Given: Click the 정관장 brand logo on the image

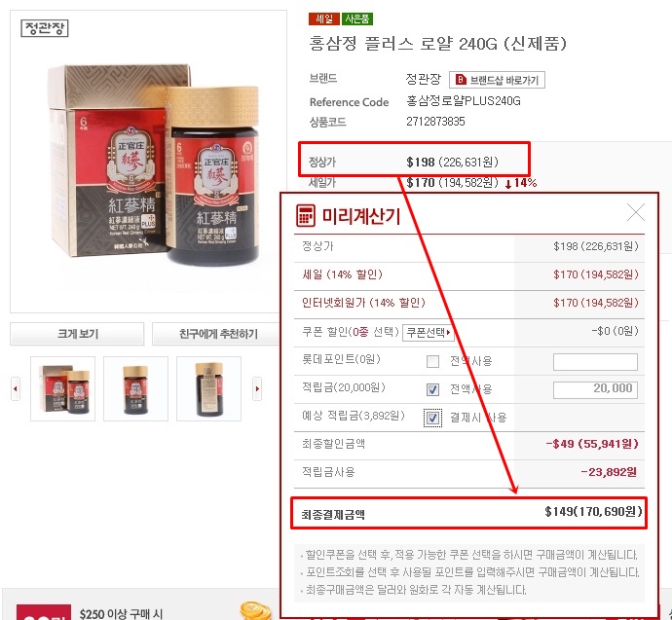Looking at the screenshot, I should pyautogui.click(x=45, y=28).
